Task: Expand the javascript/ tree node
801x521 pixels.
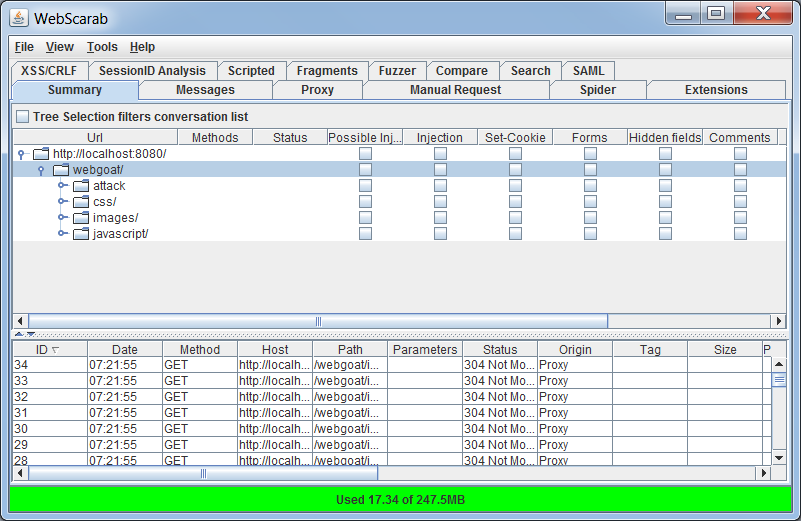Action: pos(62,233)
